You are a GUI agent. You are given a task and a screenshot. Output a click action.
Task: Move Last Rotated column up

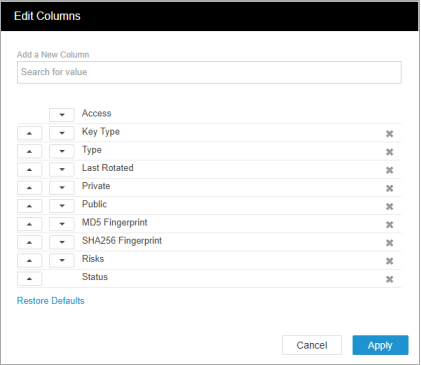click(x=29, y=169)
